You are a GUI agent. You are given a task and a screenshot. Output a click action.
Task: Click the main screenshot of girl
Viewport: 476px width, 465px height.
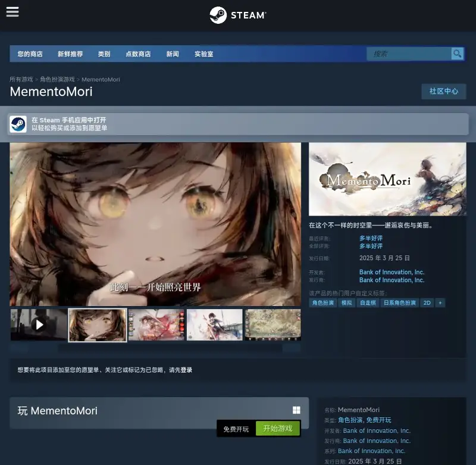click(x=155, y=224)
